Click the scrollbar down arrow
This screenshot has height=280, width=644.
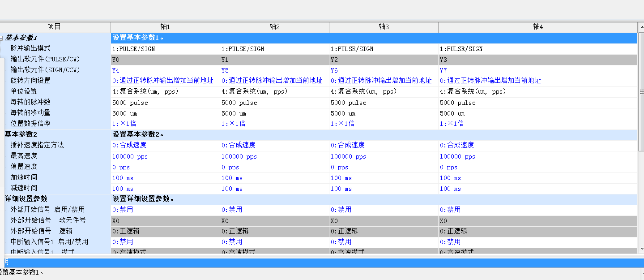tap(641, 249)
